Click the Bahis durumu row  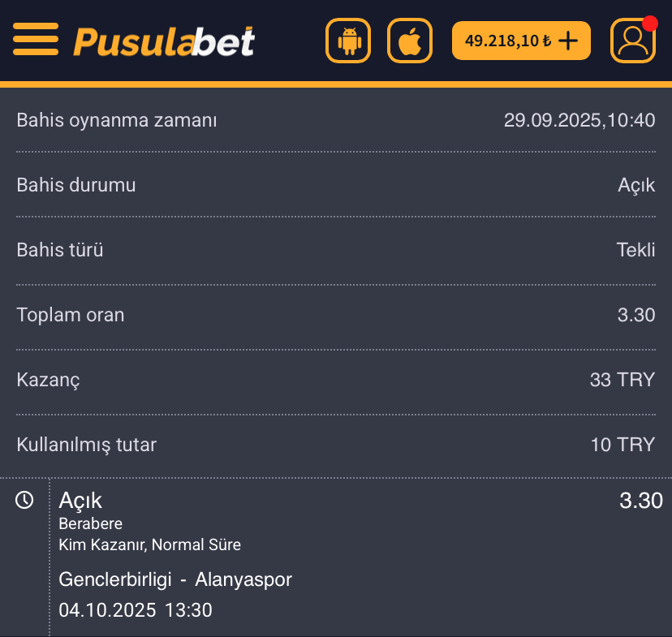[x=335, y=185]
